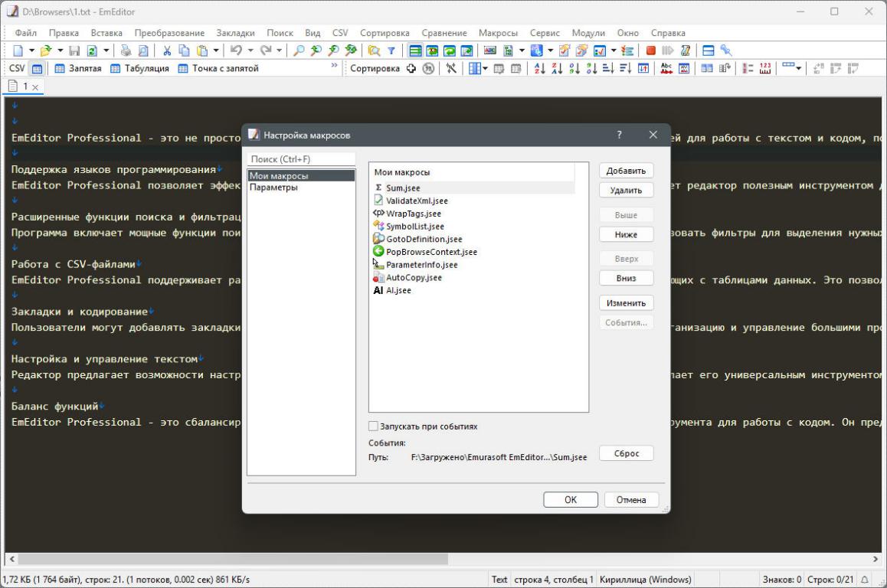The image size is (887, 588).
Task: Click the Print icon in the toolbar
Action: [126, 51]
